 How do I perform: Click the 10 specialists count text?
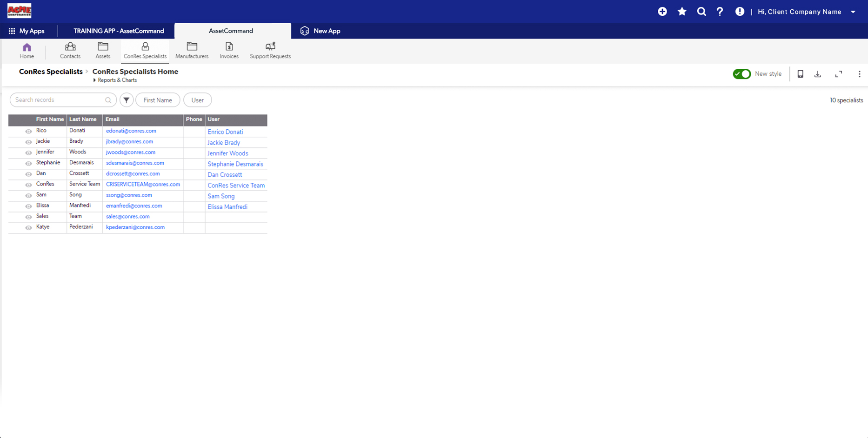(846, 100)
